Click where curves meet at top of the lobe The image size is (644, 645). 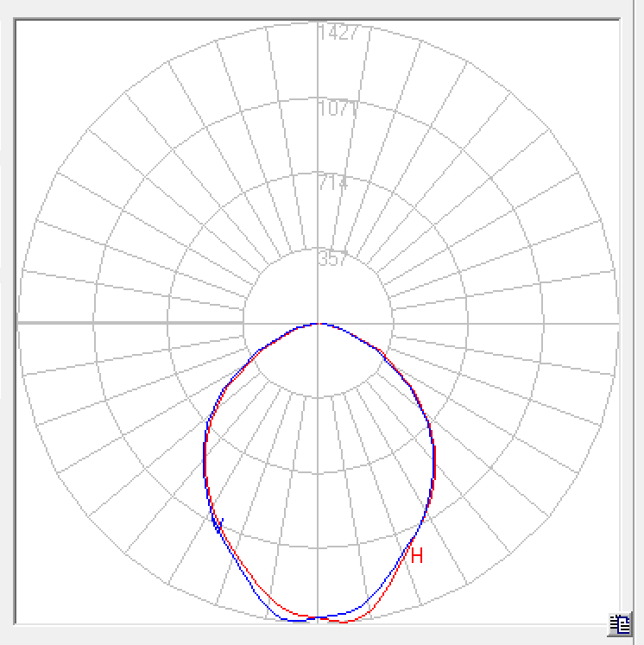[319, 324]
